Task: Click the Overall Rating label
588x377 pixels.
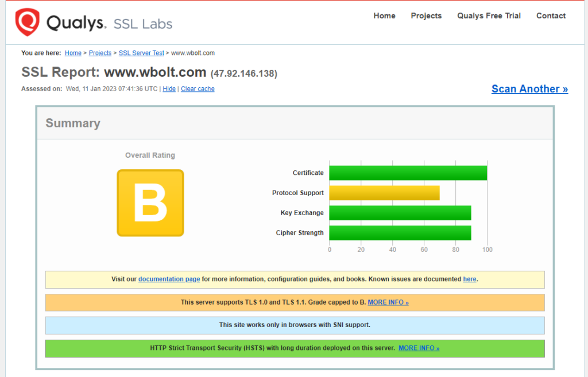Action: click(x=150, y=155)
